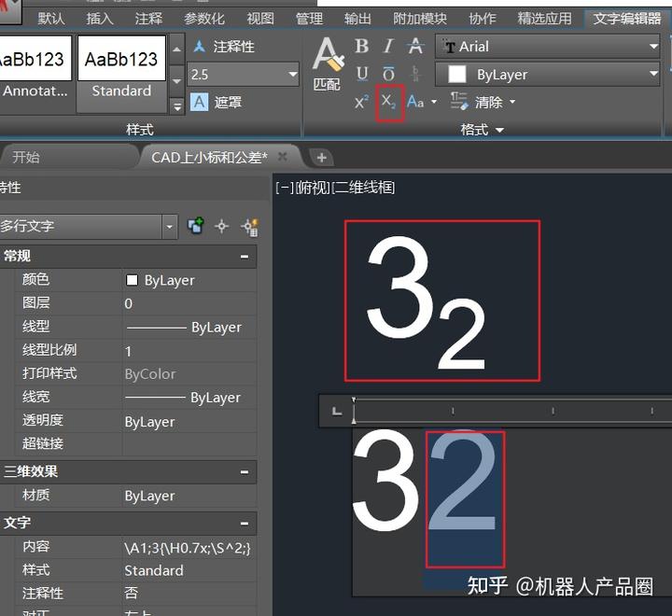Toggle Underline text formatting
This screenshot has height=616, width=672.
362,74
